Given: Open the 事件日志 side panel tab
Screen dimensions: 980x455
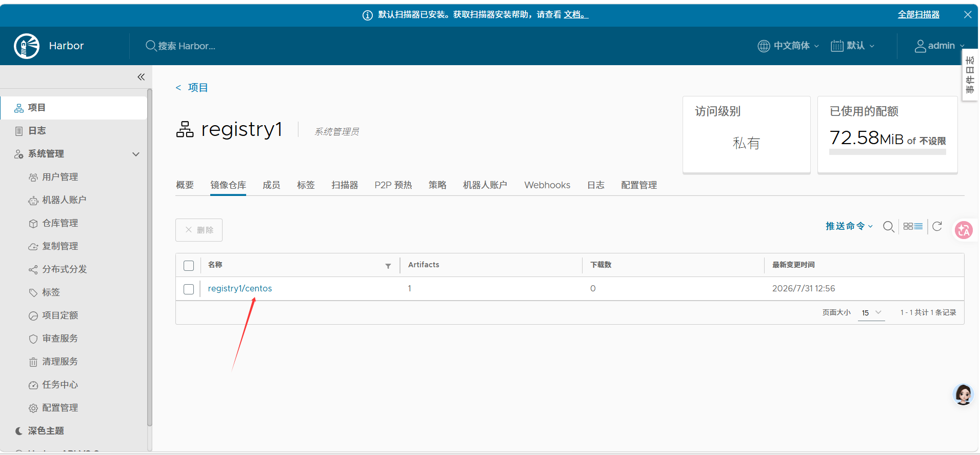Looking at the screenshot, I should click(970, 75).
